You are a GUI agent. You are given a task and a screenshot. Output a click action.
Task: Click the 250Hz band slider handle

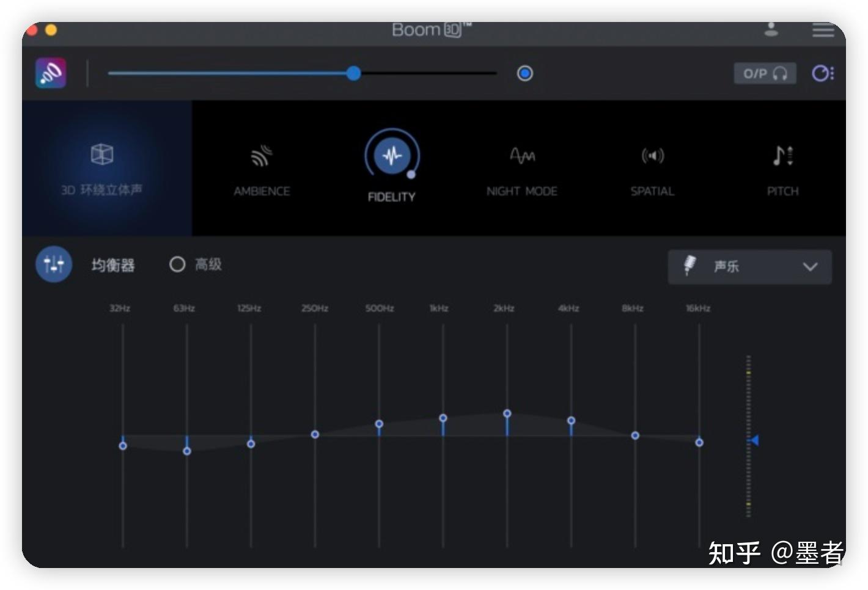(x=315, y=434)
